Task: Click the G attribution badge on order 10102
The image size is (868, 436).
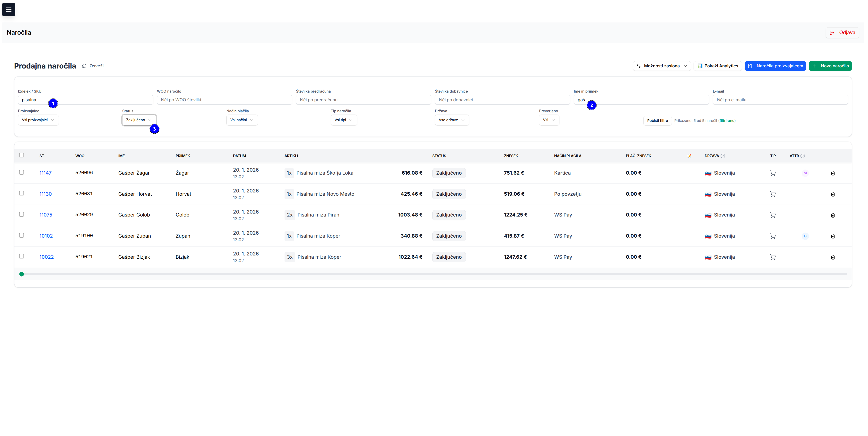Action: point(805,236)
